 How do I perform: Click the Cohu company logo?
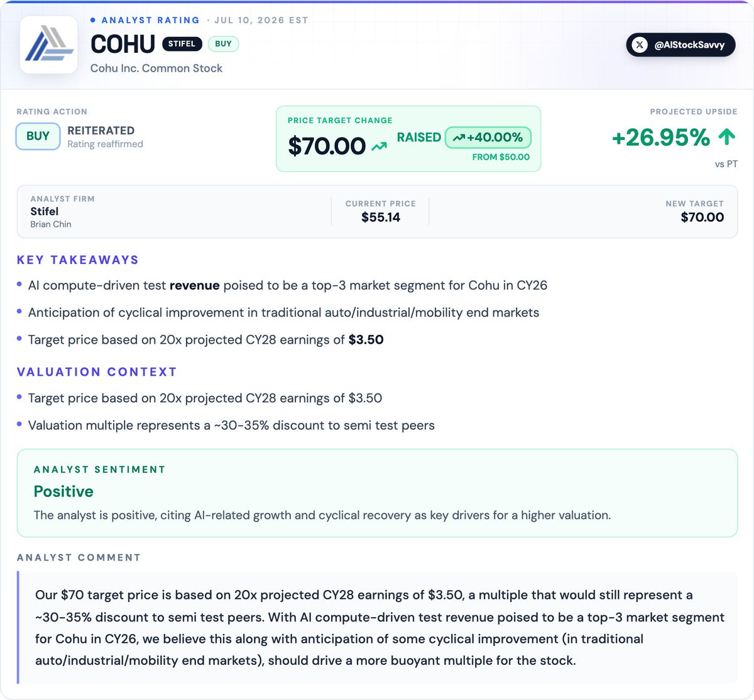49,45
